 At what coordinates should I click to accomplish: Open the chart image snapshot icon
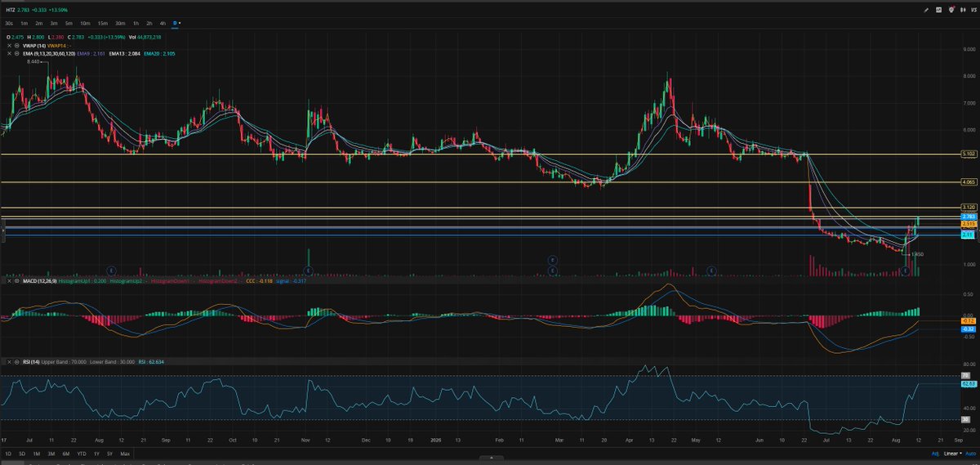(938, 10)
